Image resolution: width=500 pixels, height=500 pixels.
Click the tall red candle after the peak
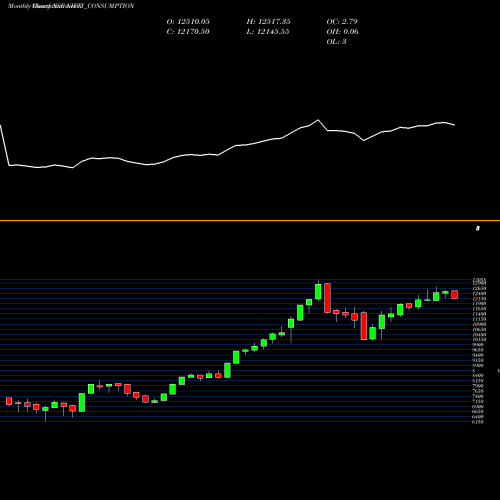tap(327, 298)
